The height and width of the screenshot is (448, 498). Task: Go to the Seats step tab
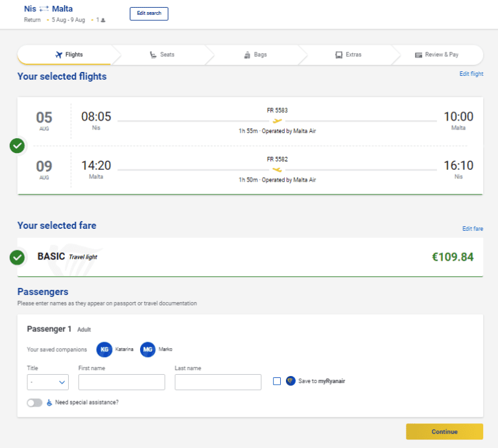pos(162,54)
